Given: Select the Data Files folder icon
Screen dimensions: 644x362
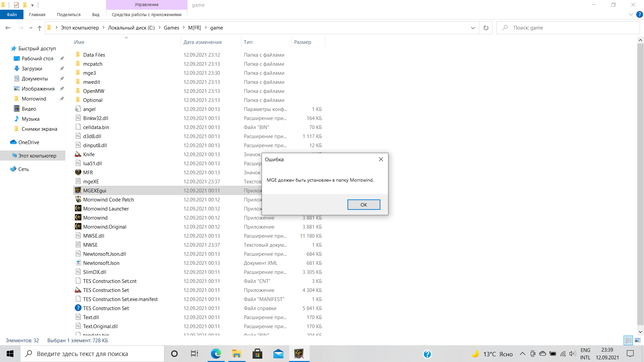Looking at the screenshot, I should pyautogui.click(x=78, y=55).
